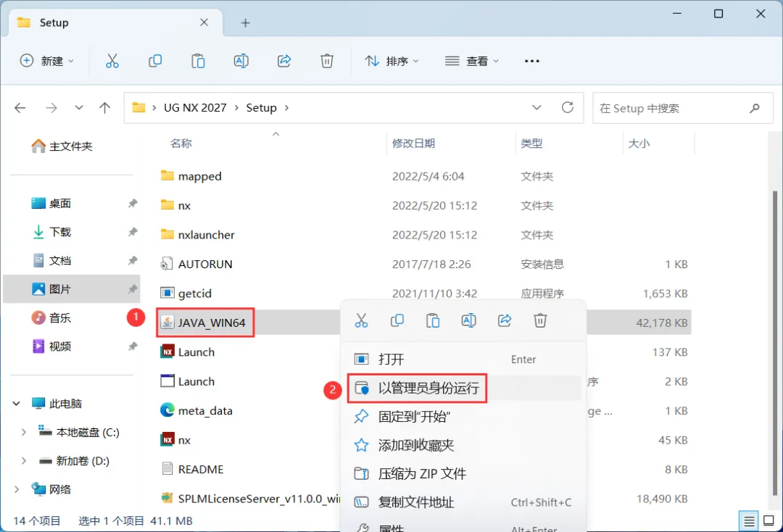Viewport: 783px width, 532px height.
Task: Choose 打开 in the context menu
Action: (463, 359)
